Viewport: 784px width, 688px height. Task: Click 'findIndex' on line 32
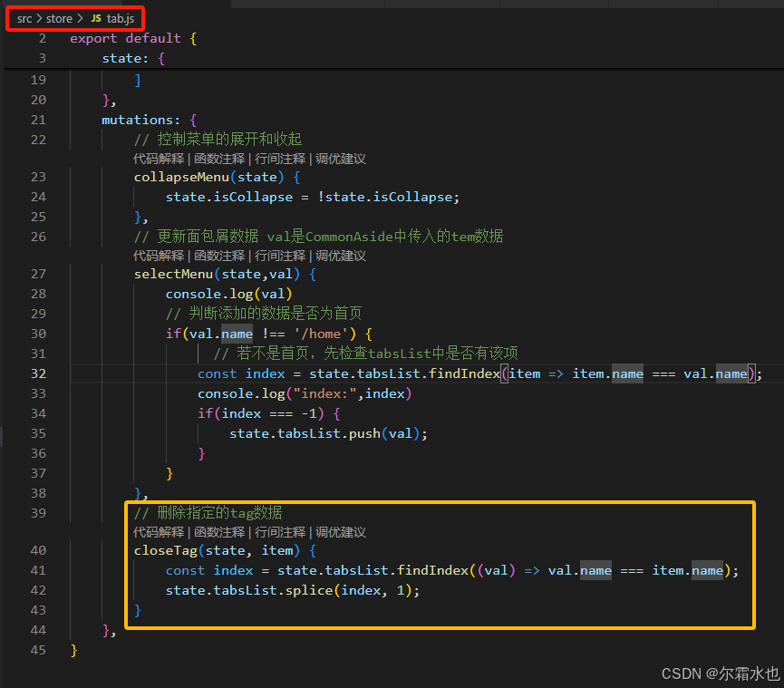[464, 373]
